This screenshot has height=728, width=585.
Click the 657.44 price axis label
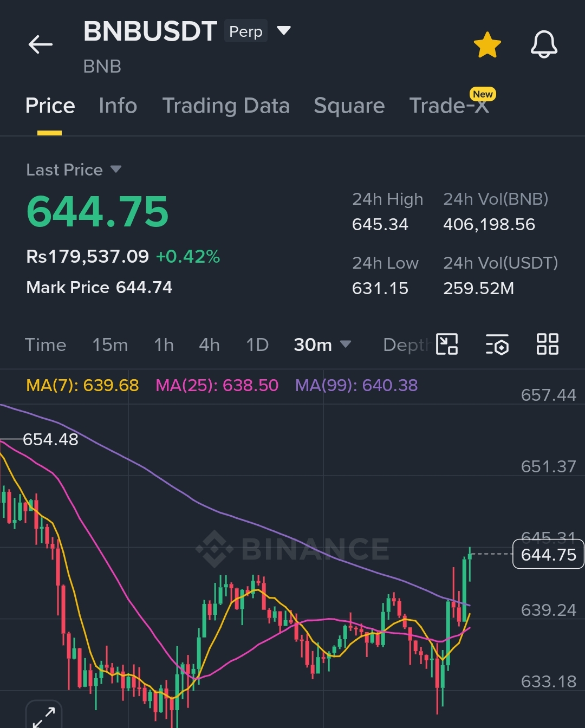click(548, 395)
